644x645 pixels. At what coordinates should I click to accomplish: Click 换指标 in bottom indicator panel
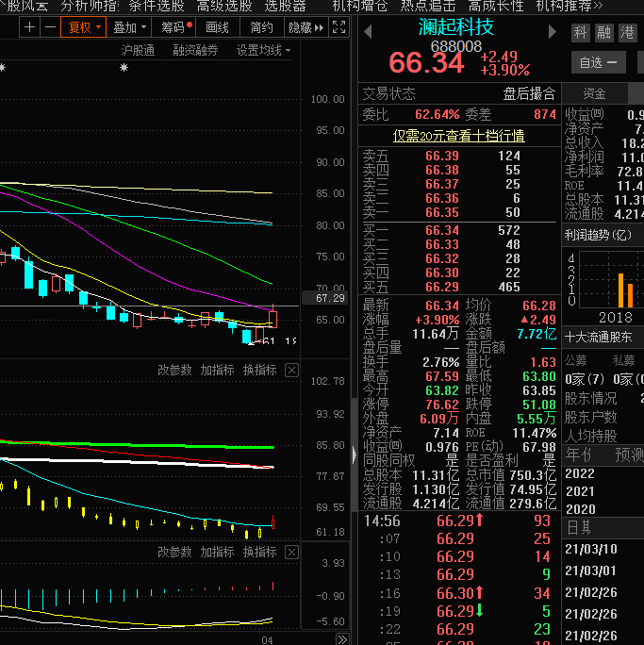pos(259,552)
